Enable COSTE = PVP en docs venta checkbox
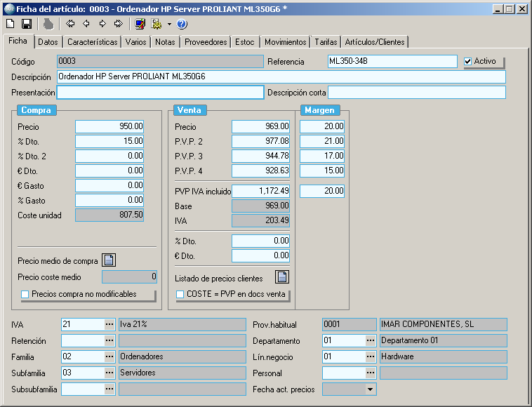This screenshot has height=407, width=532. (180, 294)
